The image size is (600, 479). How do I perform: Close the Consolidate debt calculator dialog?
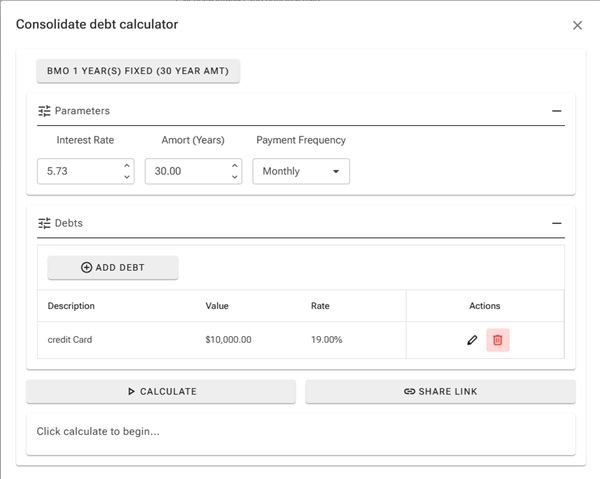point(577,25)
